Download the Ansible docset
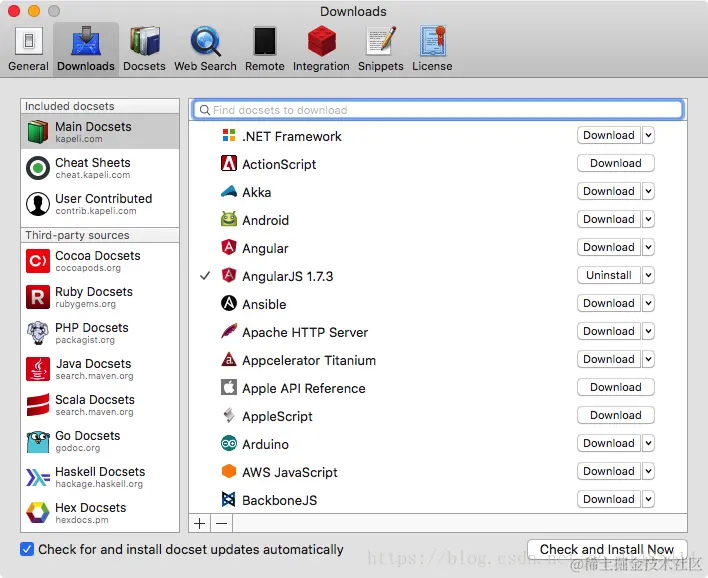Image resolution: width=708 pixels, height=578 pixels. (609, 303)
